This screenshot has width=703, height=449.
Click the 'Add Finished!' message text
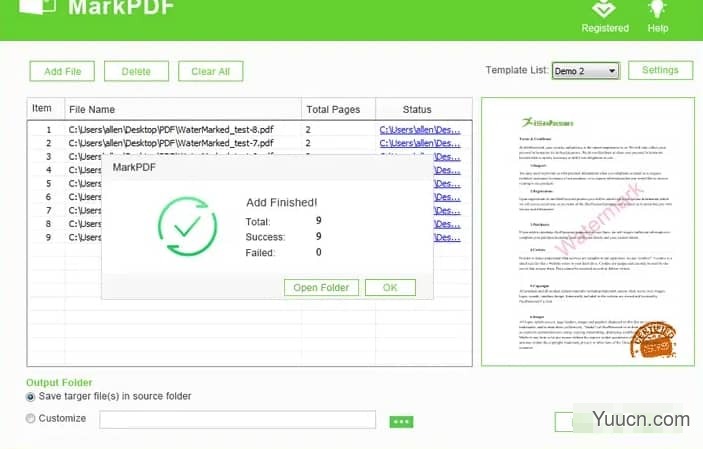coord(282,203)
